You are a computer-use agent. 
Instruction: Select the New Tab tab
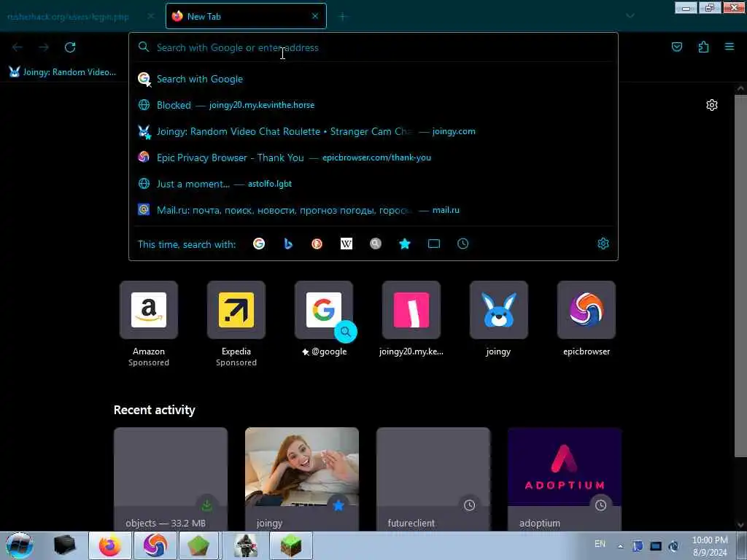(246, 16)
